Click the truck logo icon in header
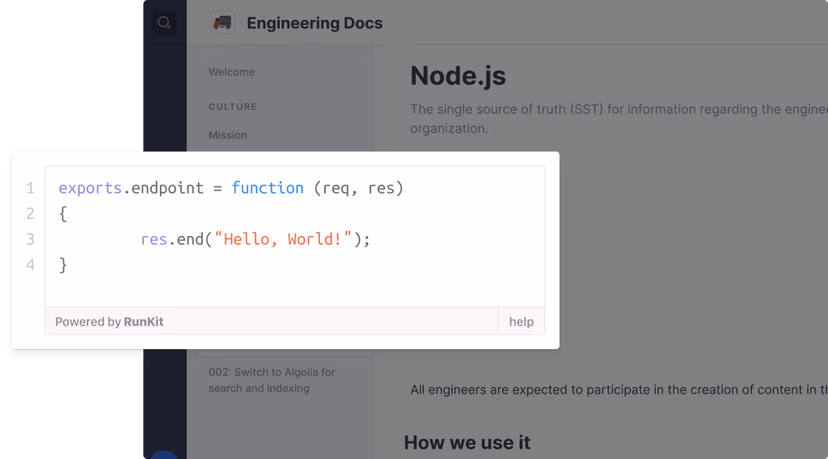This screenshot has width=828, height=459. point(222,22)
